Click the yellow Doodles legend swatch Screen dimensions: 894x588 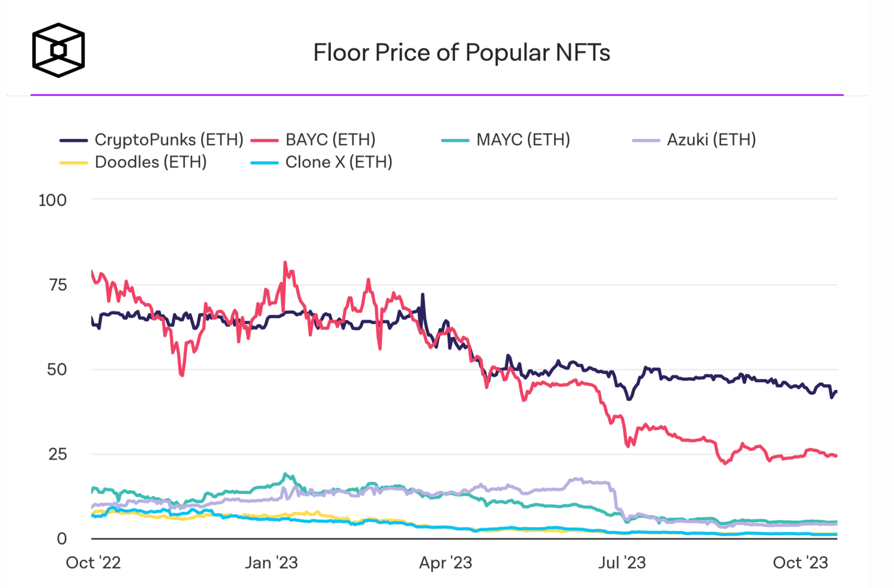point(73,163)
